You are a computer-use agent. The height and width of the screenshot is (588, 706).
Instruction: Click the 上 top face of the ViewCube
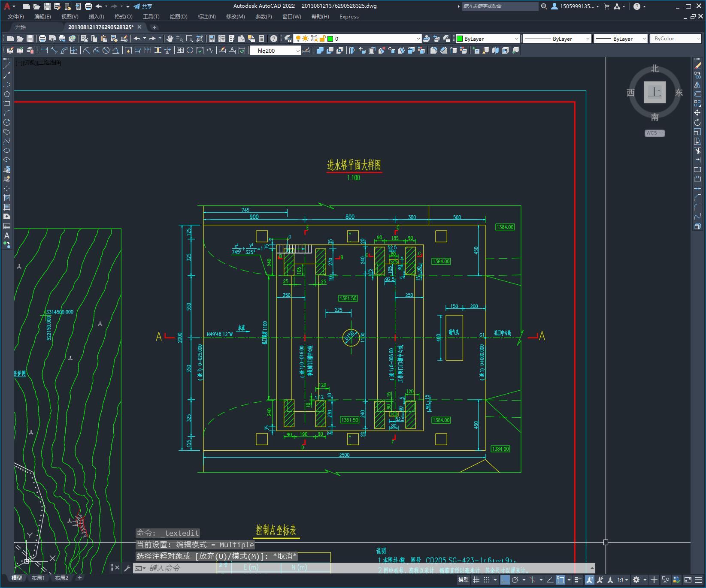(x=655, y=92)
